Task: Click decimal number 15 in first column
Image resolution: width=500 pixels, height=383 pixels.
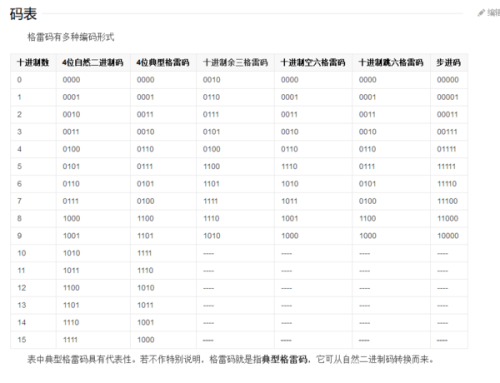Action: (22, 340)
